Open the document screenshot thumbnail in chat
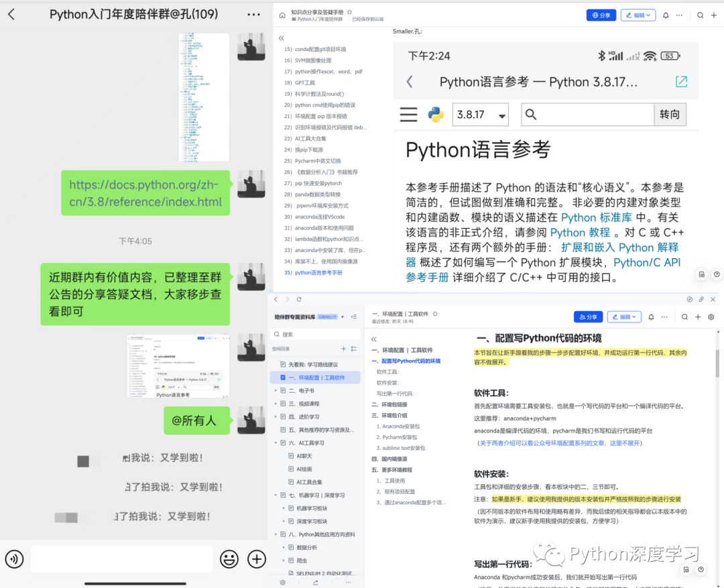 [178, 366]
